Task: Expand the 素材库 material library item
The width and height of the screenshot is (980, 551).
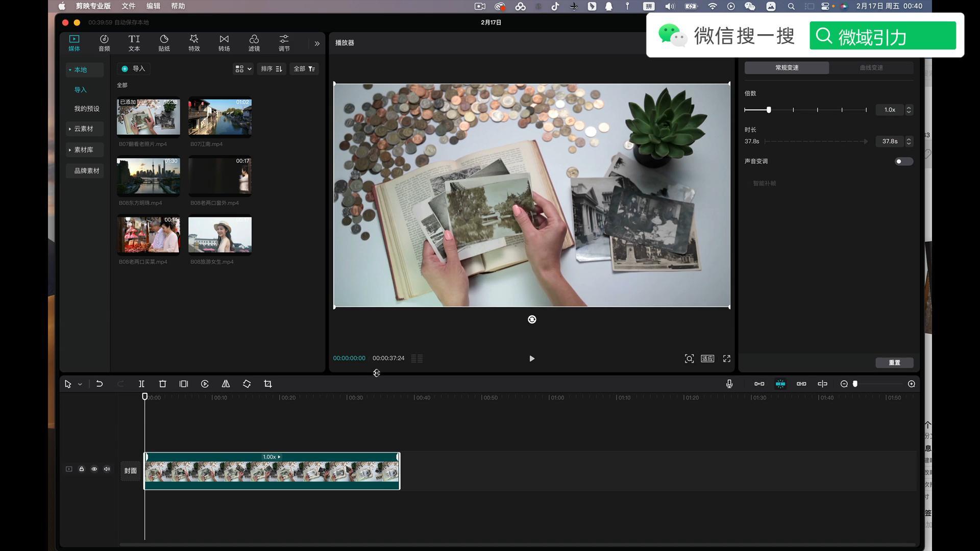Action: tap(85, 150)
